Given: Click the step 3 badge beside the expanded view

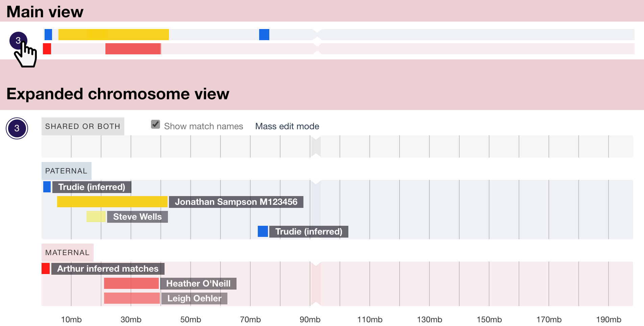Looking at the screenshot, I should (17, 128).
